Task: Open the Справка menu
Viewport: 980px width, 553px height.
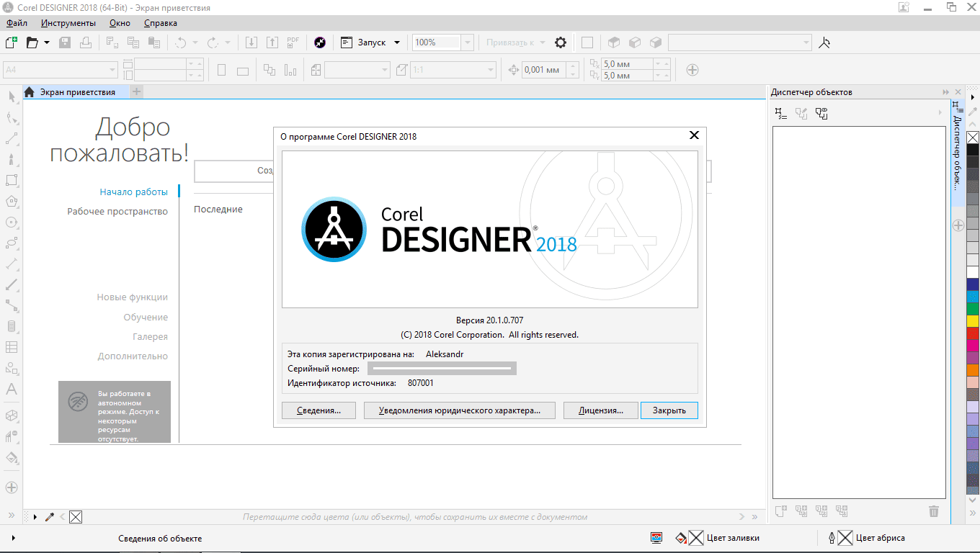Action: point(160,23)
